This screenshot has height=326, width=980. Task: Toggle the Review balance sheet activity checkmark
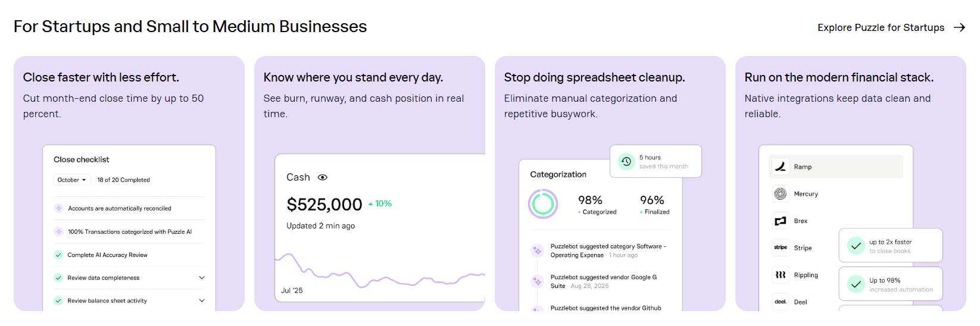click(x=58, y=301)
